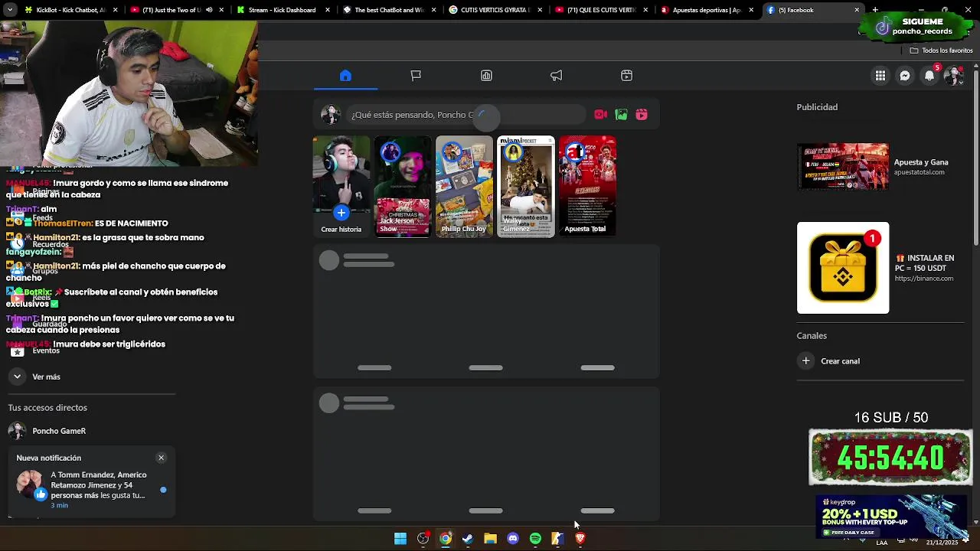Switch to QUE ES CUTIS VERTICIS tab
980x551 pixels.
point(601,10)
